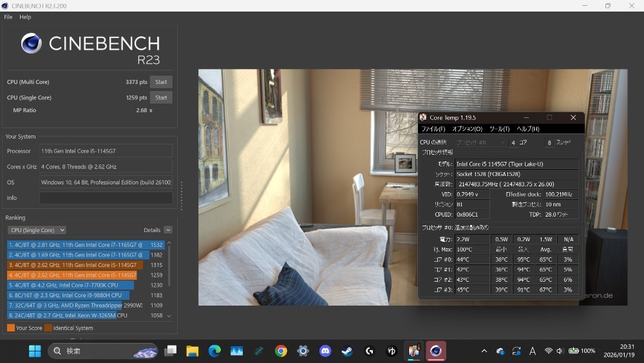Open the Cinebench File menu
The height and width of the screenshot is (363, 644).
8,17
